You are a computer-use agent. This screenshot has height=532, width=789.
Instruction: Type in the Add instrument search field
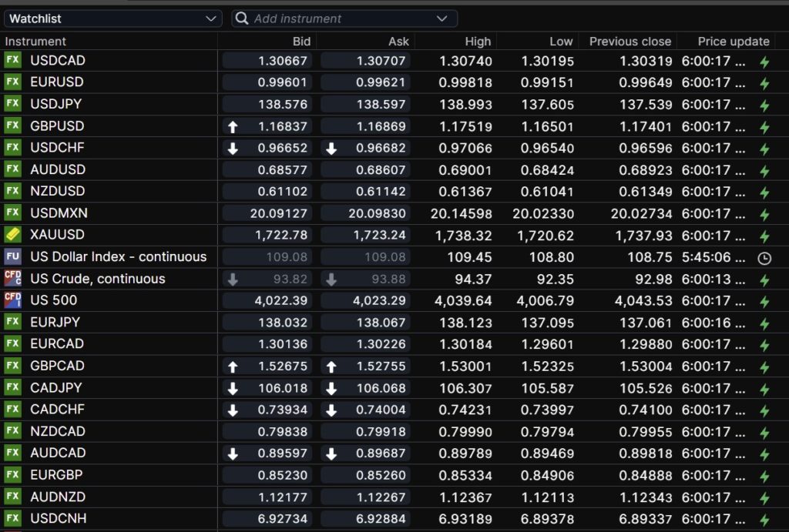pos(339,18)
